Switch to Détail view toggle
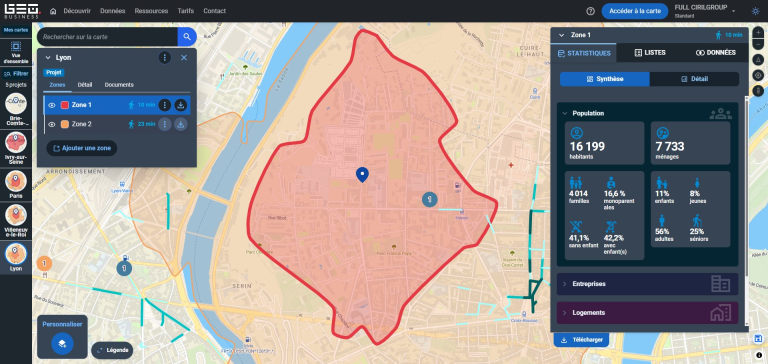The height and width of the screenshot is (364, 768). [694, 79]
